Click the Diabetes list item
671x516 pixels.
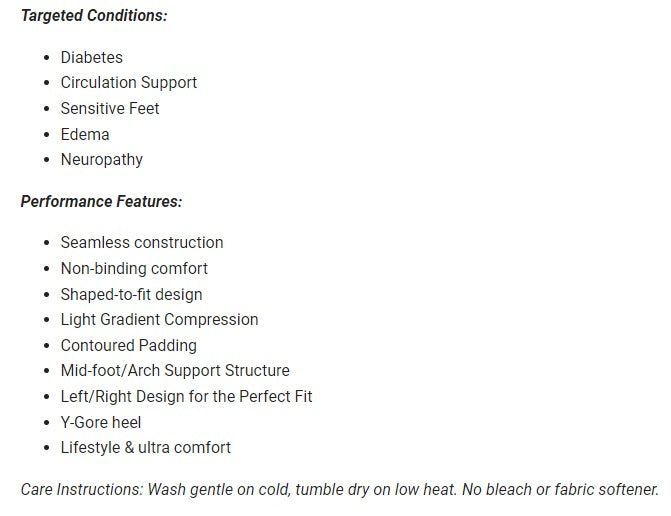[x=92, y=57]
